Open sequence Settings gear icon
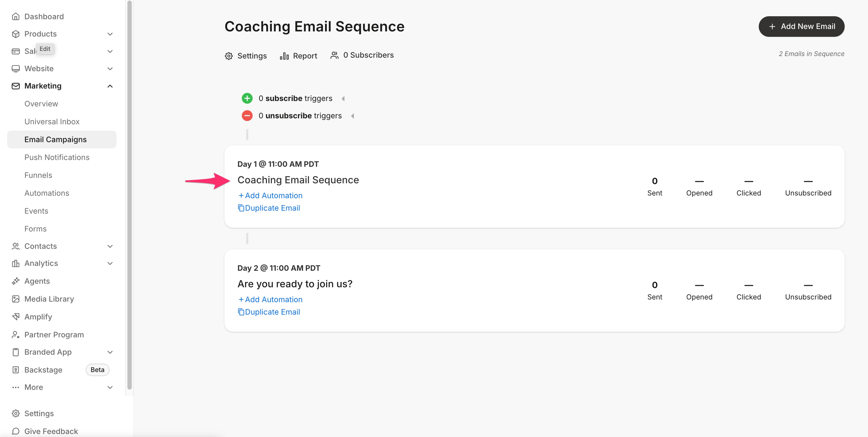Screen dimensions: 868x437 229,56
